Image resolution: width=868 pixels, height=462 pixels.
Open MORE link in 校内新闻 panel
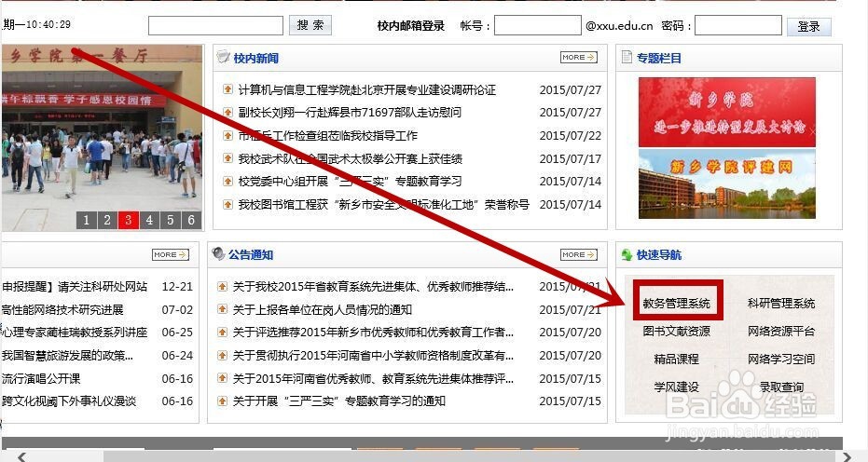coord(578,57)
